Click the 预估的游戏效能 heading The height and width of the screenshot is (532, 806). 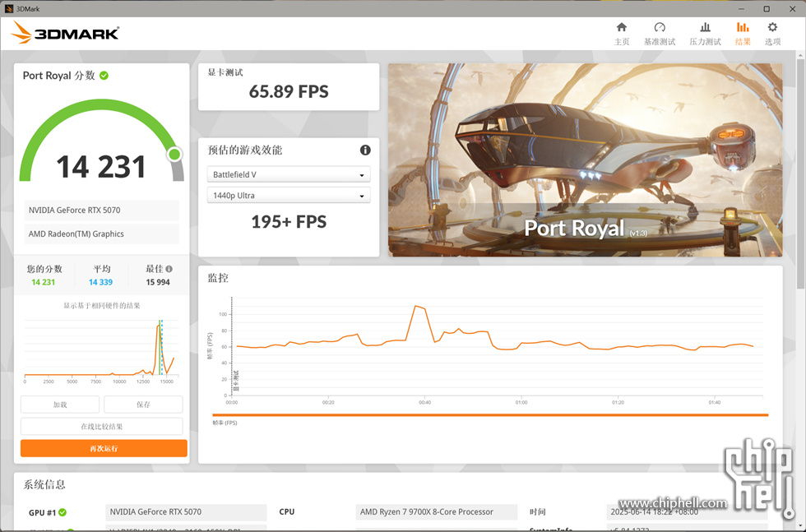pos(245,150)
